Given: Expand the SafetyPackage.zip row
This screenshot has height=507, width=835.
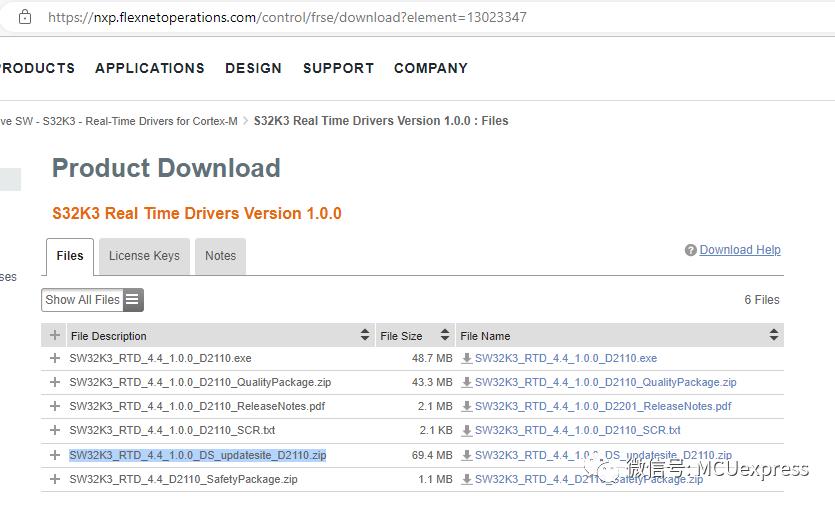Looking at the screenshot, I should pos(54,479).
